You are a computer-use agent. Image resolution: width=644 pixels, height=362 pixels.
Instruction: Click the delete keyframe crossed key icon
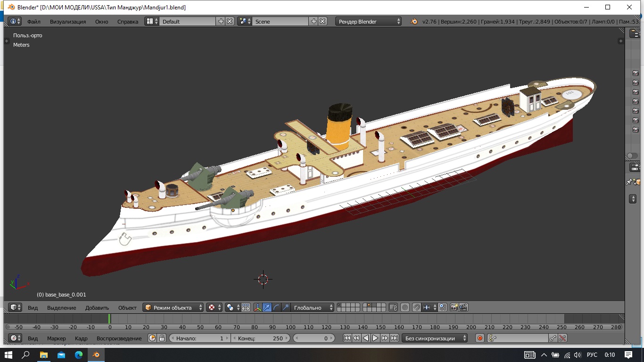pos(562,338)
